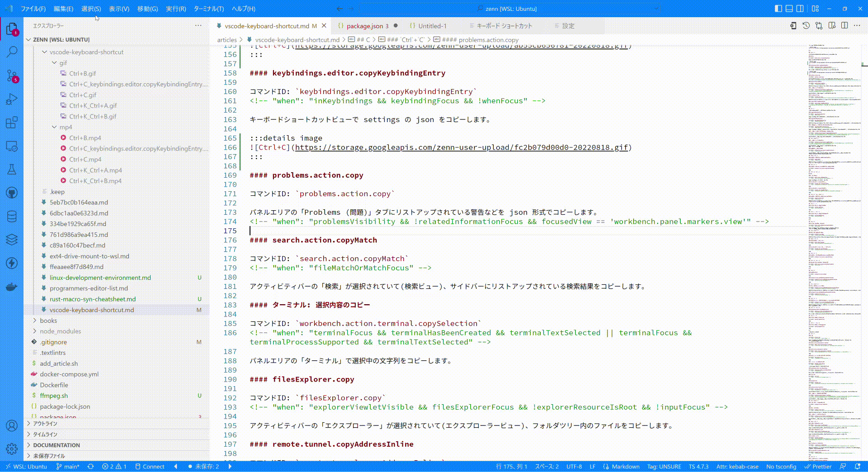Open the Search view icon
The width and height of the screenshot is (868, 472).
(12, 52)
